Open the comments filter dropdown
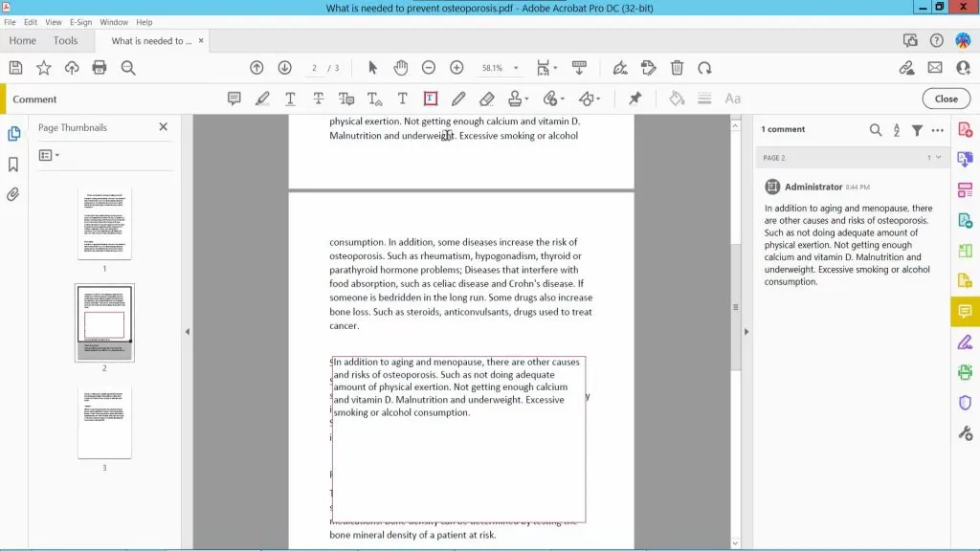 [920, 130]
